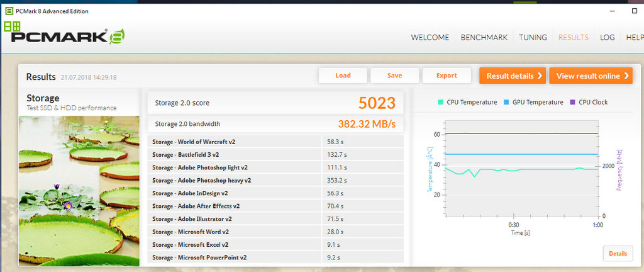Toggle the GPU Temperature legend swatch
The width and height of the screenshot is (644, 272).
[x=506, y=102]
